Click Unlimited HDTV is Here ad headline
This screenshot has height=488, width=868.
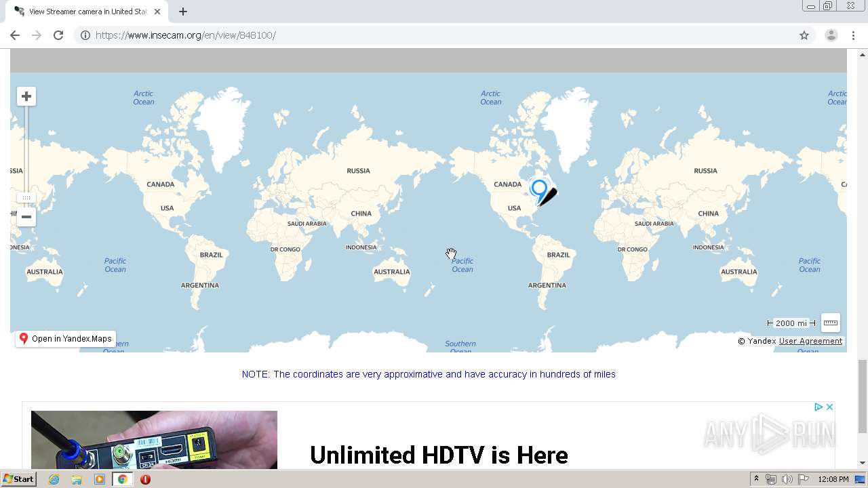(439, 455)
